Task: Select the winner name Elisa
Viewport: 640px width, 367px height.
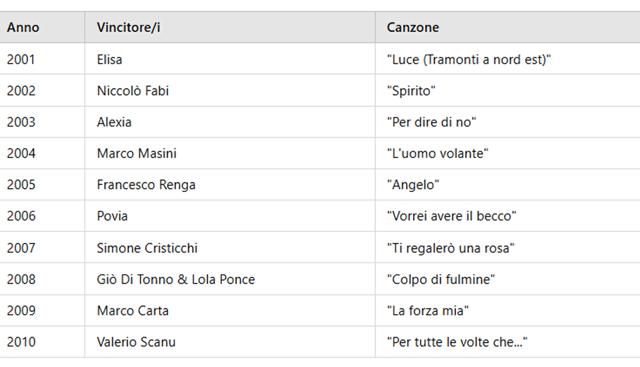Action: (109, 60)
